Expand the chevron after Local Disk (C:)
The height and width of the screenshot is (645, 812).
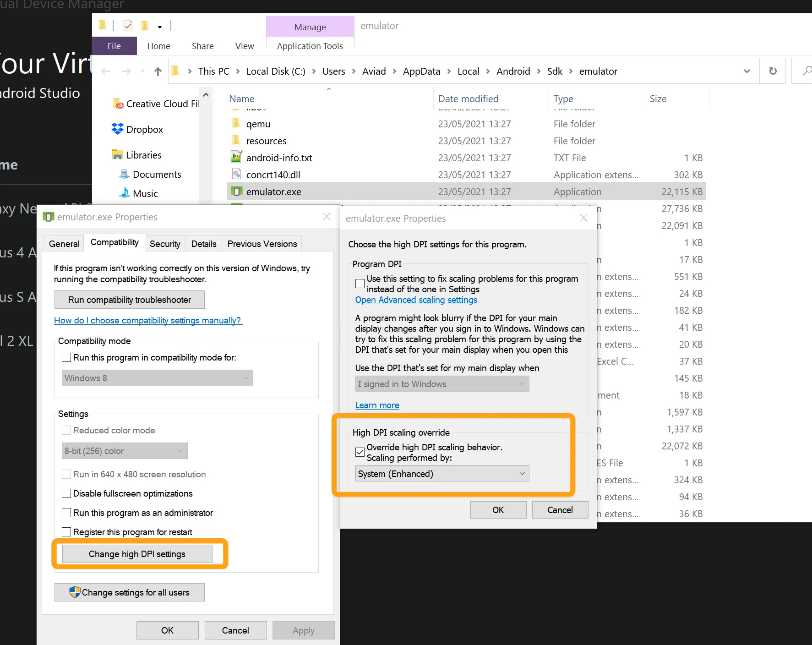314,71
